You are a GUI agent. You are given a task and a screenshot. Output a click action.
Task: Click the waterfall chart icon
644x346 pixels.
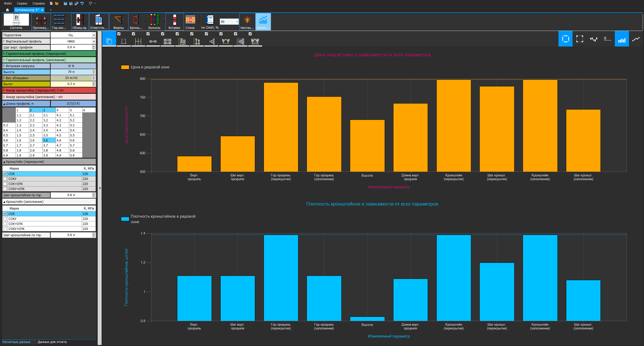[594, 39]
